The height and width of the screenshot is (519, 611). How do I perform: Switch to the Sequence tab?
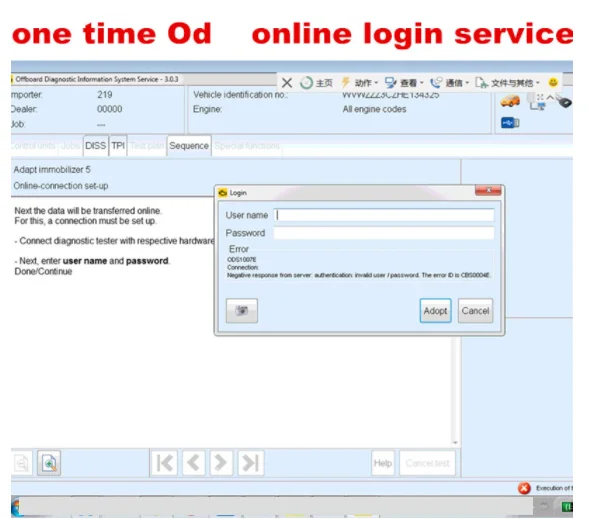pyautogui.click(x=189, y=146)
